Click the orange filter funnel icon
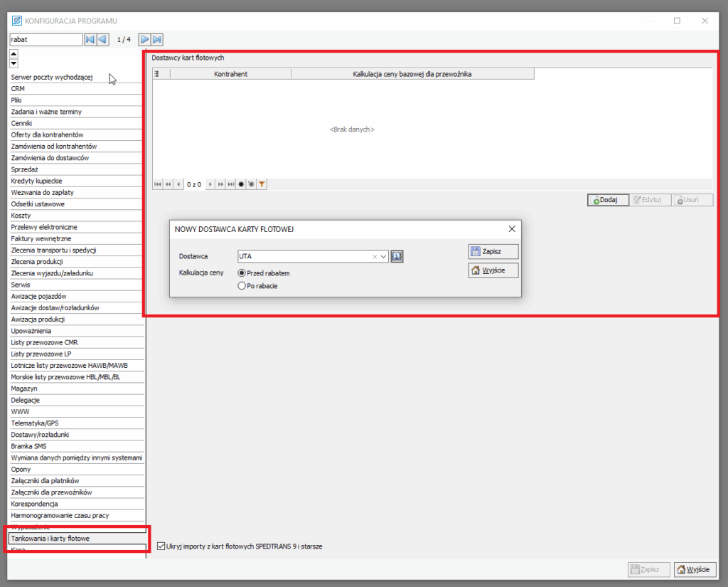Image resolution: width=728 pixels, height=587 pixels. [x=262, y=184]
